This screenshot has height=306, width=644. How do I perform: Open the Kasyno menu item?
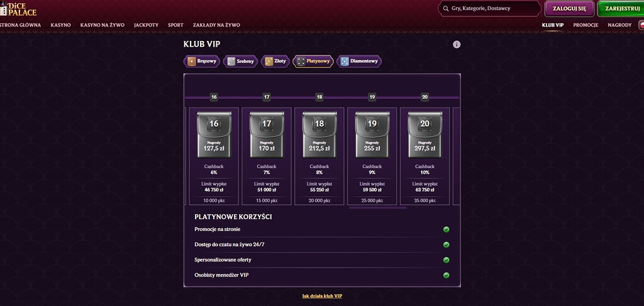(61, 25)
